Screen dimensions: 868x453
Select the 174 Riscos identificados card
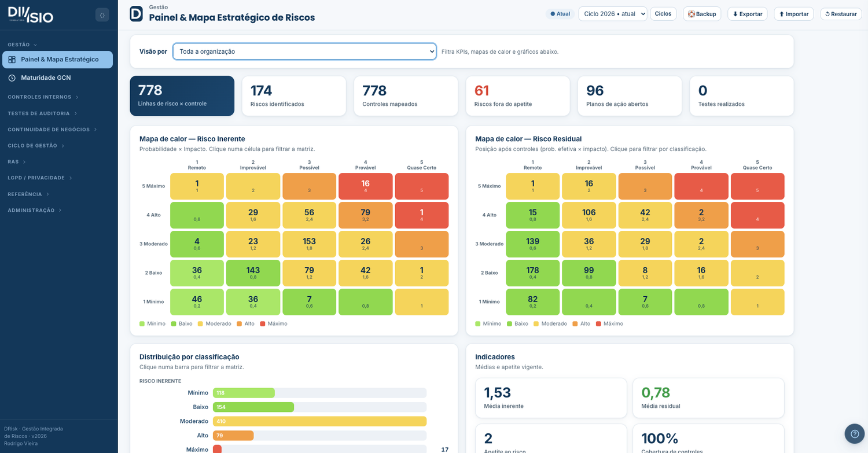294,96
